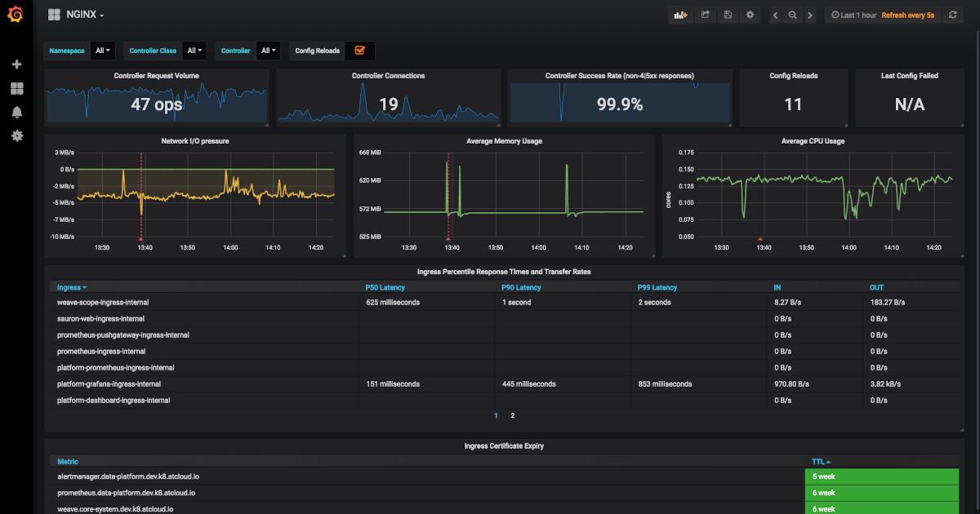Open Controller Request Volume panel title menu
Image resolution: width=980 pixels, height=514 pixels.
pos(156,76)
